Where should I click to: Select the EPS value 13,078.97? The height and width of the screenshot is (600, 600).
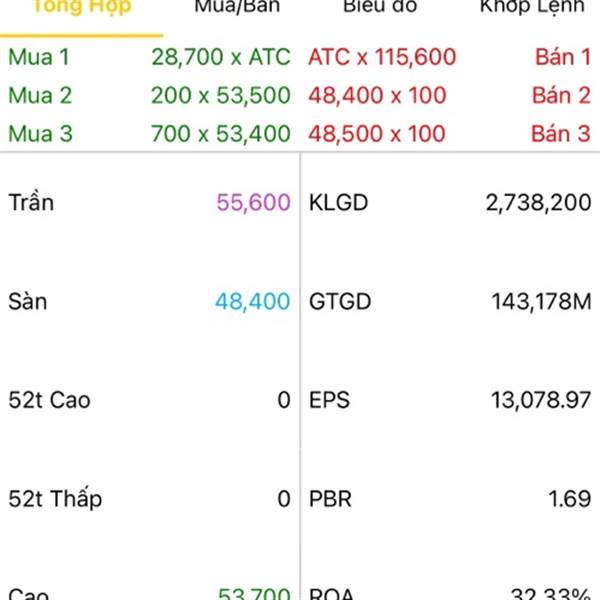tap(541, 400)
